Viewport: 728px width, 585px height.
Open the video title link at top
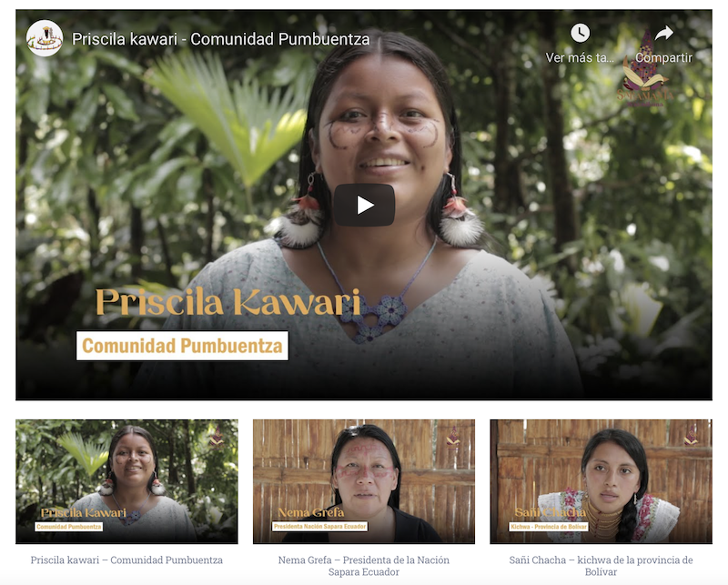220,39
